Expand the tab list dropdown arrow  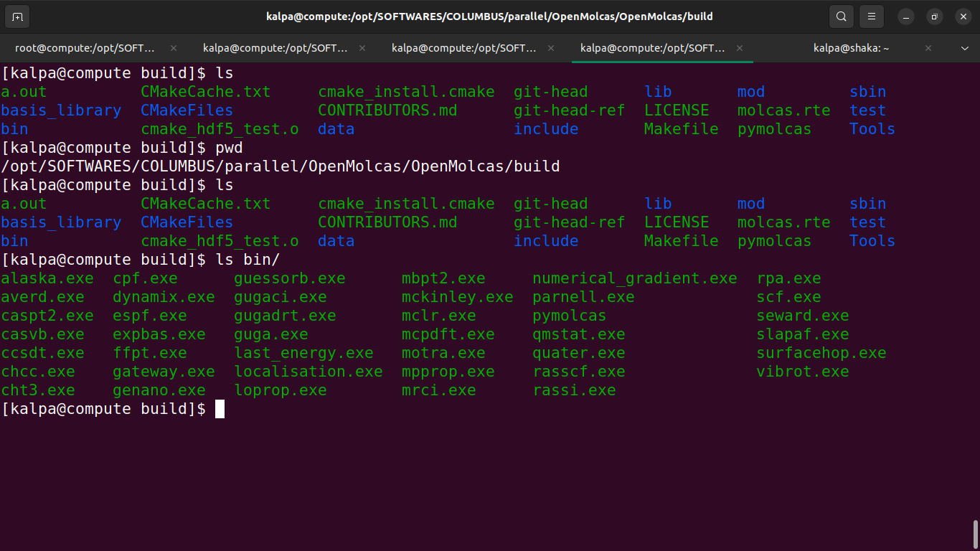point(965,48)
